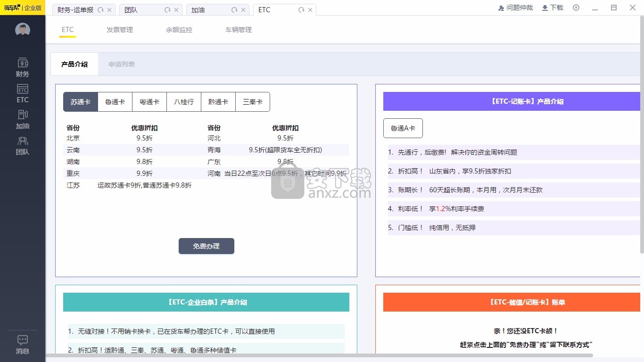Click the user avatar in sidebar

(23, 30)
